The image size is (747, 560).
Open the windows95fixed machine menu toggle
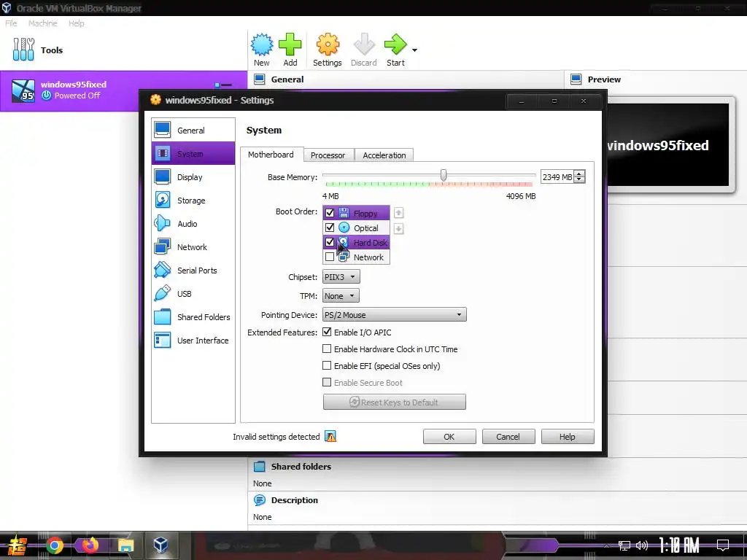pos(223,85)
